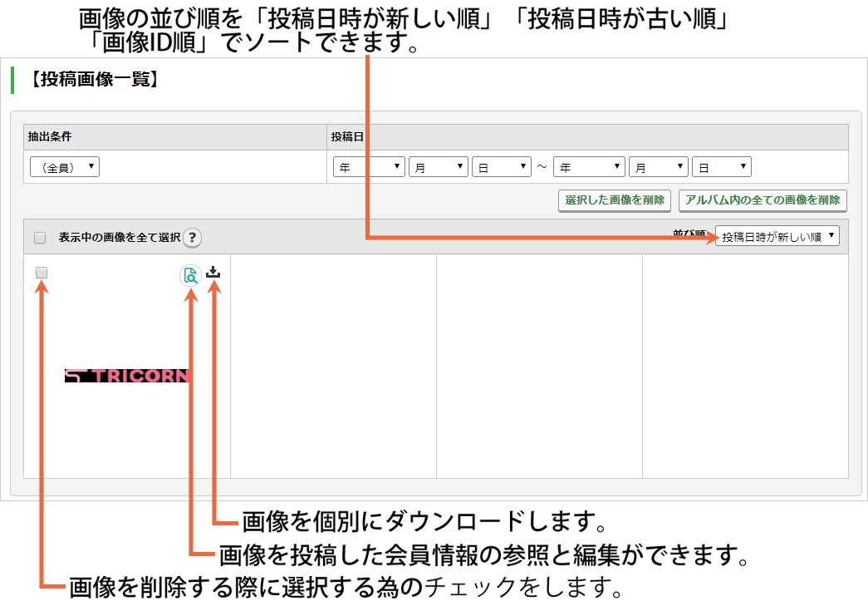Open the 投稿日時が新しい順 sort dropdown
Viewport: 868px width, 606px height.
click(777, 236)
